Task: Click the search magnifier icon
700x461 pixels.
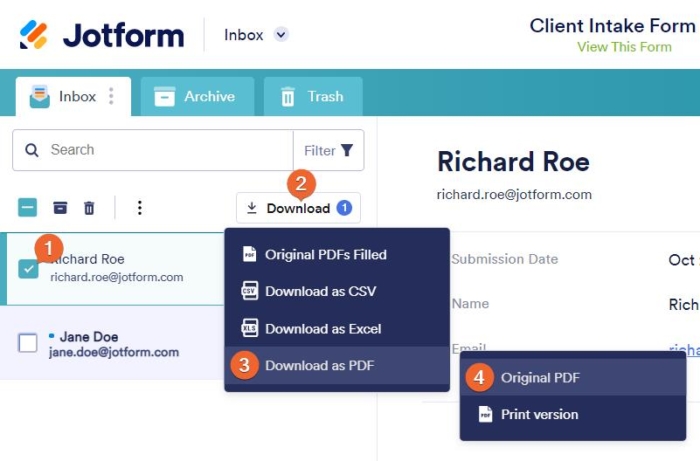Action: point(32,150)
